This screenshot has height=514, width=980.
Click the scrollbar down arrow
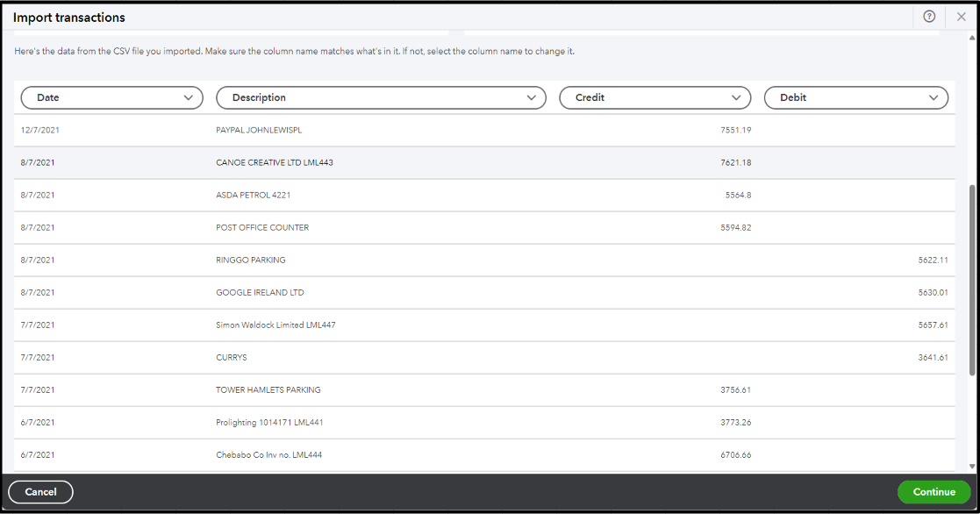tap(972, 467)
